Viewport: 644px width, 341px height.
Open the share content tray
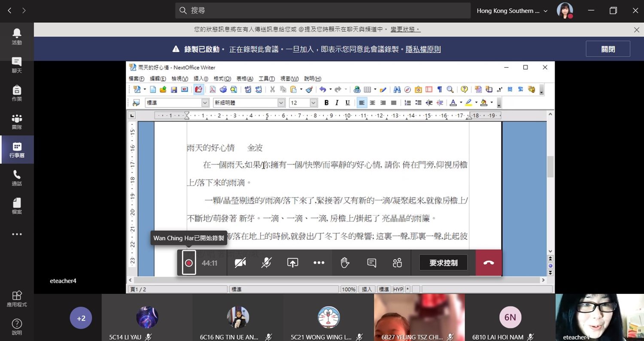tap(292, 263)
